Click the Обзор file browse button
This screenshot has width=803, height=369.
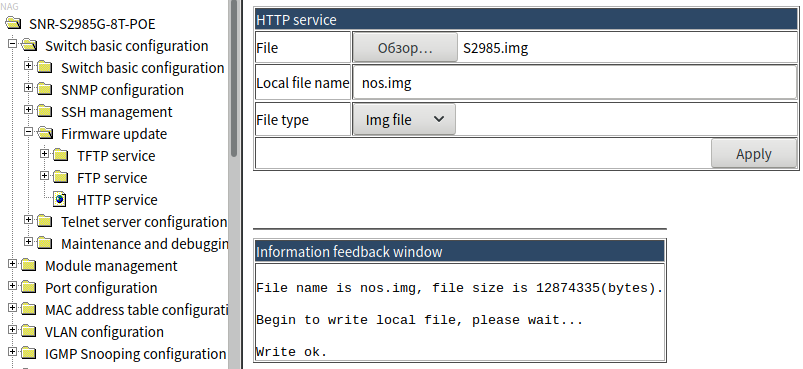[405, 48]
